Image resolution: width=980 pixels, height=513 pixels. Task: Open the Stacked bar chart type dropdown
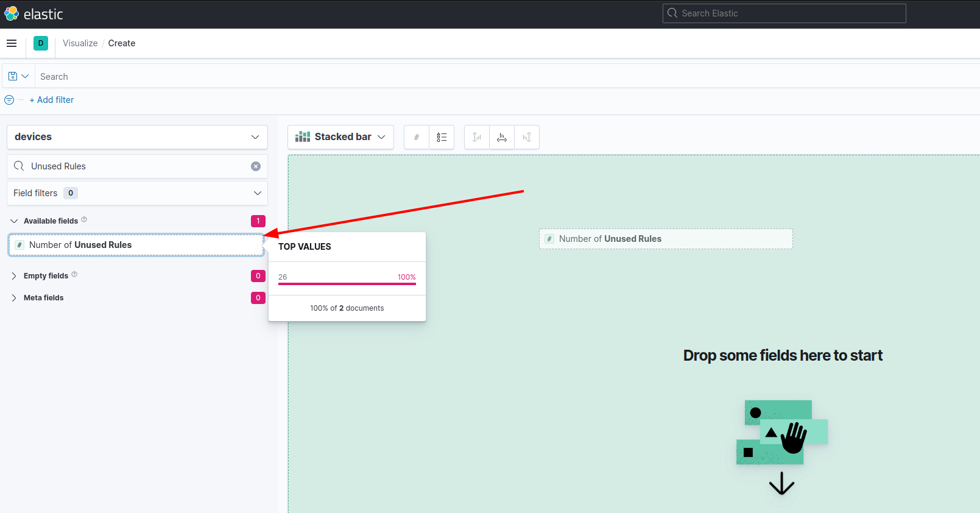tap(340, 137)
